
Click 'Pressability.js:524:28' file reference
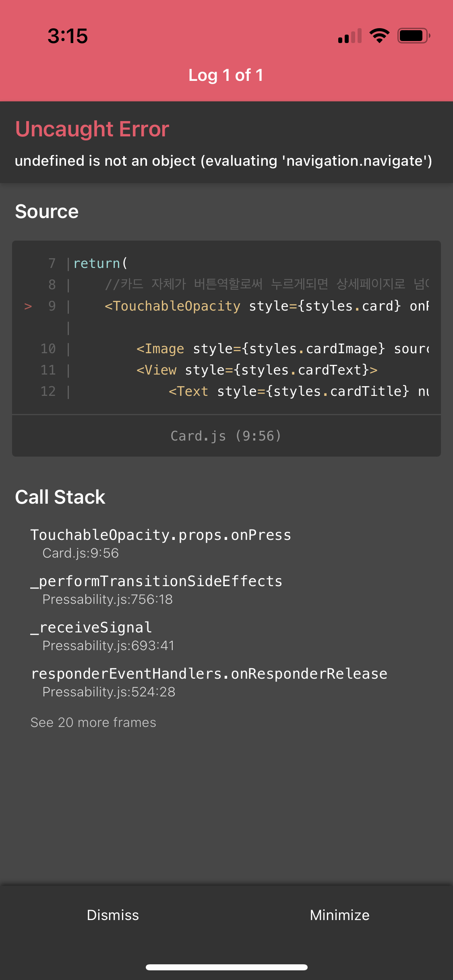(109, 692)
